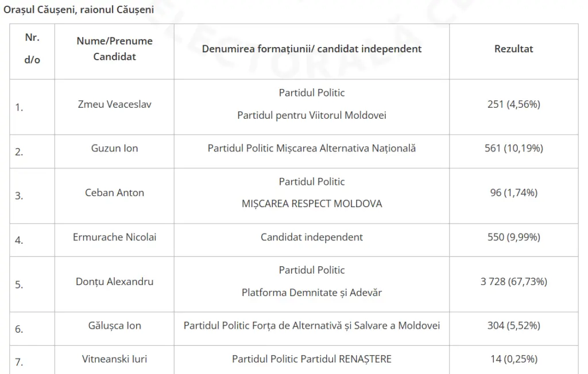Select 'Partidul Politic Mișcarea Alternativa Națională' cell
Viewport: 588px width, 374px height.
tap(312, 149)
